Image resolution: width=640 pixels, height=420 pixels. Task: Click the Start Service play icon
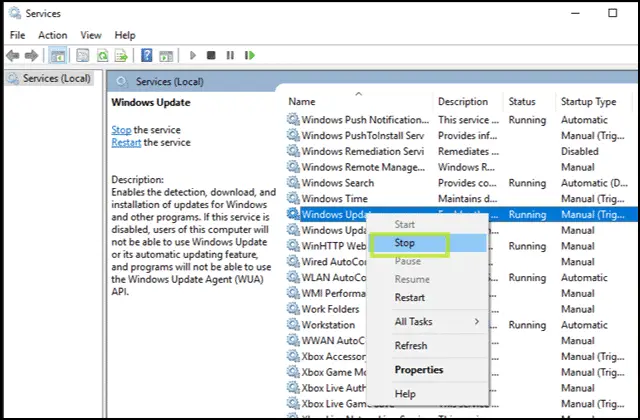click(193, 55)
